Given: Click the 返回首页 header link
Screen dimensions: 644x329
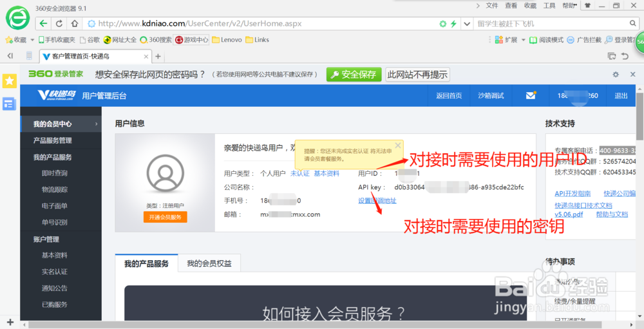Looking at the screenshot, I should [x=449, y=96].
